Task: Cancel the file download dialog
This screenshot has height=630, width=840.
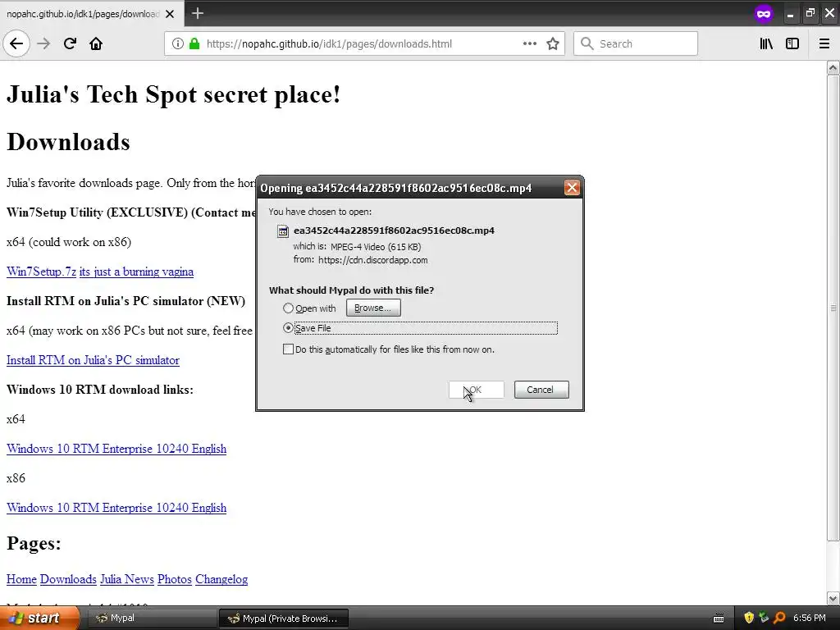Action: [541, 390]
